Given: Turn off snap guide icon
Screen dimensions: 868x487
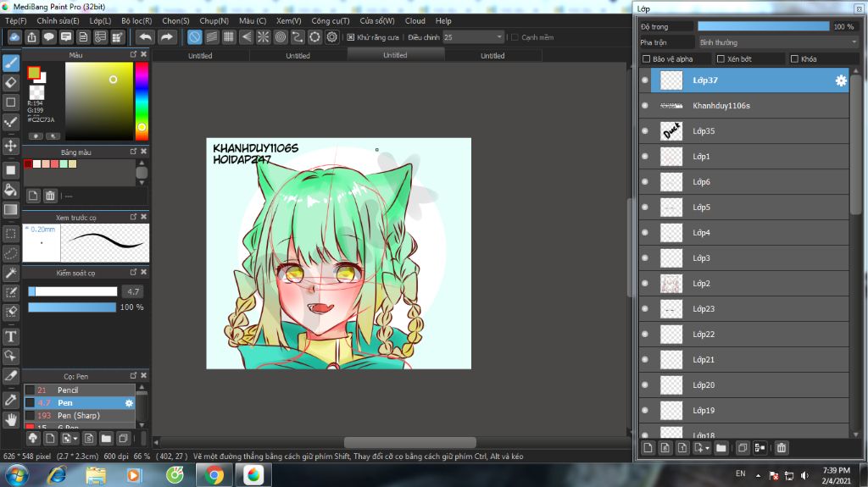Looking at the screenshot, I should 194,37.
